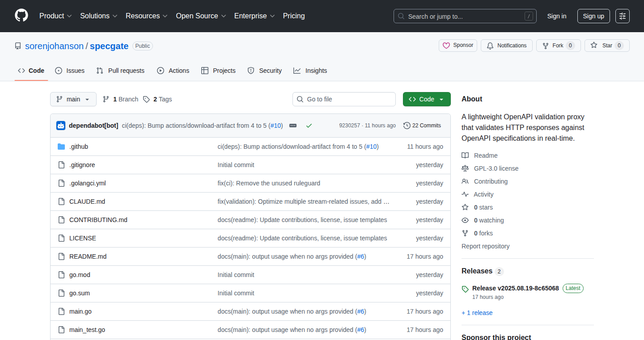The image size is (644, 340).
Task: Switch to the Security tab
Action: pyautogui.click(x=265, y=71)
